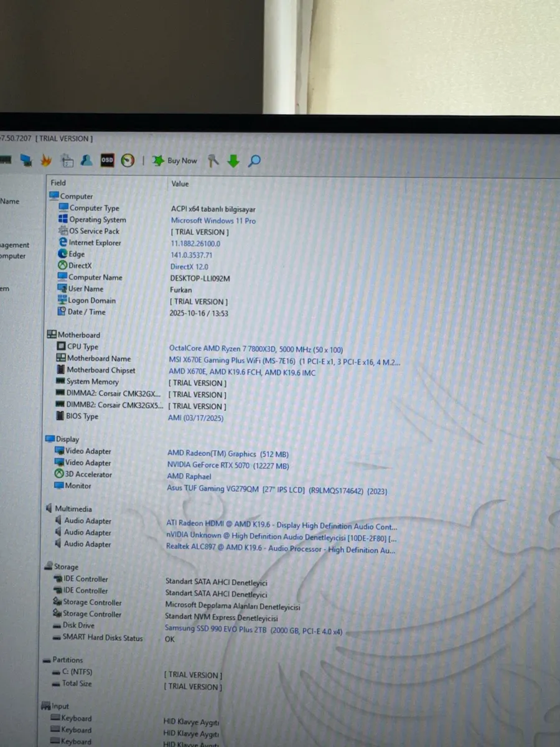This screenshot has height=747, width=560.
Task: Click the blue magnifier search icon
Action: point(254,161)
